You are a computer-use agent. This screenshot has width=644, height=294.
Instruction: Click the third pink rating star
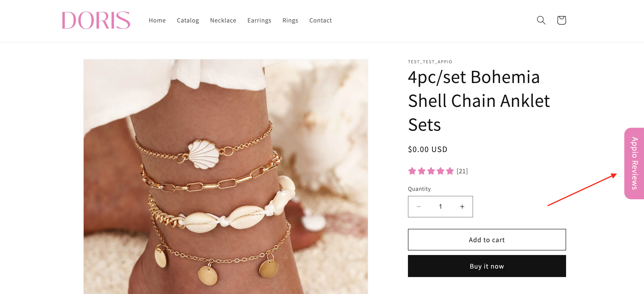[431, 171]
